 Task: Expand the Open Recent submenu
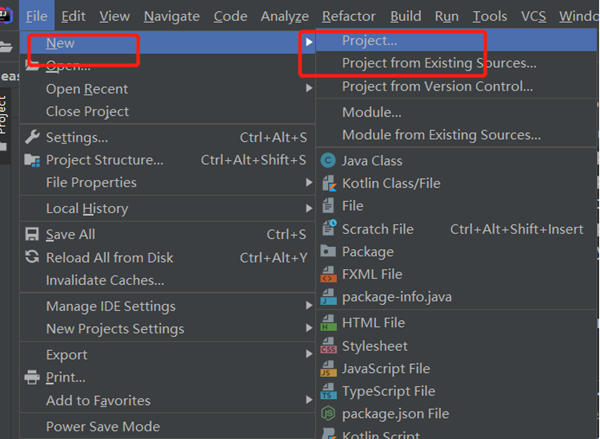click(x=309, y=89)
